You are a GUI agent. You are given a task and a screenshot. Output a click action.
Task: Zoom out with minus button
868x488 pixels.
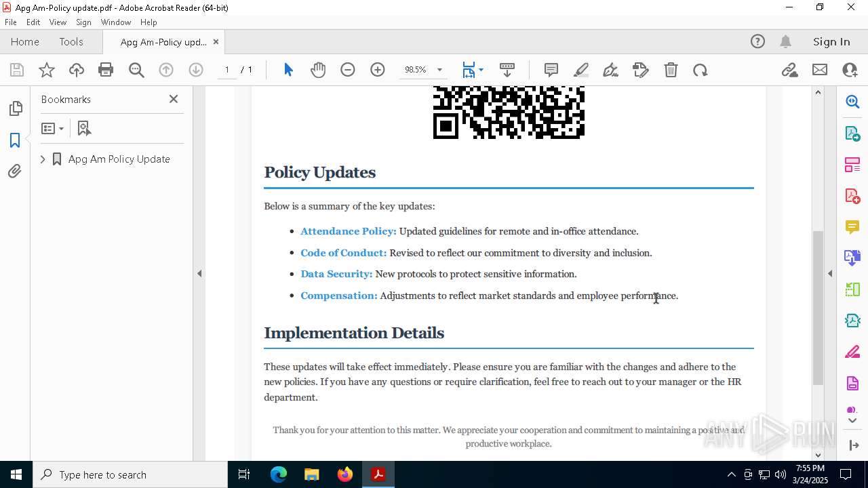click(x=348, y=70)
